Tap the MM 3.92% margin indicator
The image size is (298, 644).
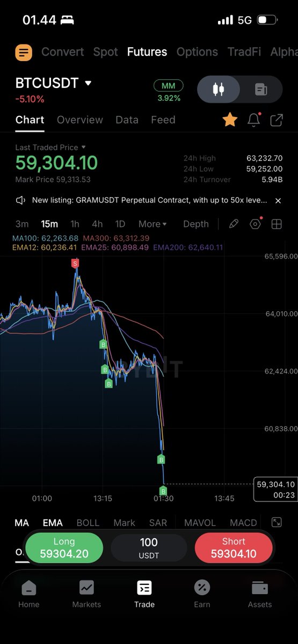pyautogui.click(x=169, y=91)
